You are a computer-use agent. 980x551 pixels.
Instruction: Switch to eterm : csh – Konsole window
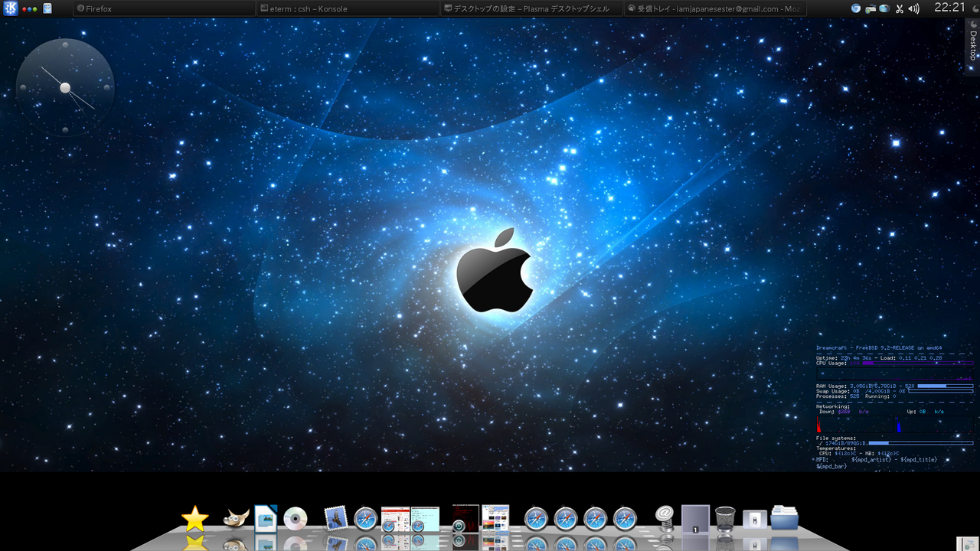coord(348,8)
